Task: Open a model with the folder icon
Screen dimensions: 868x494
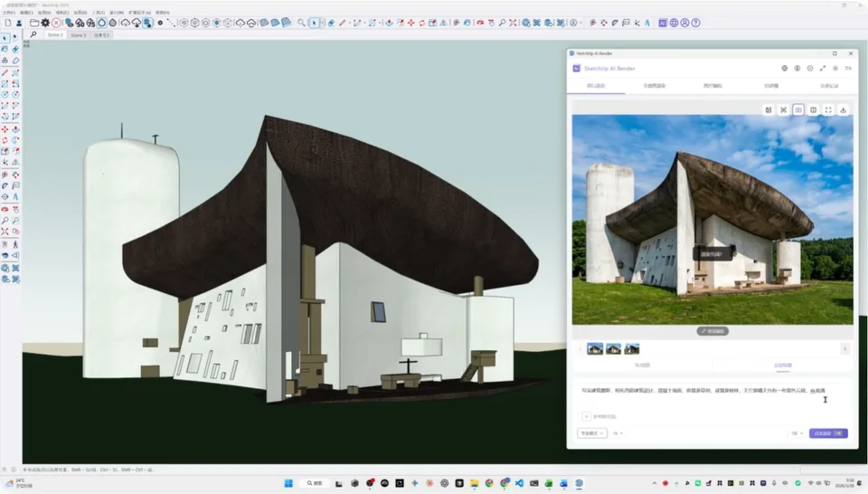Action: pyautogui.click(x=34, y=23)
